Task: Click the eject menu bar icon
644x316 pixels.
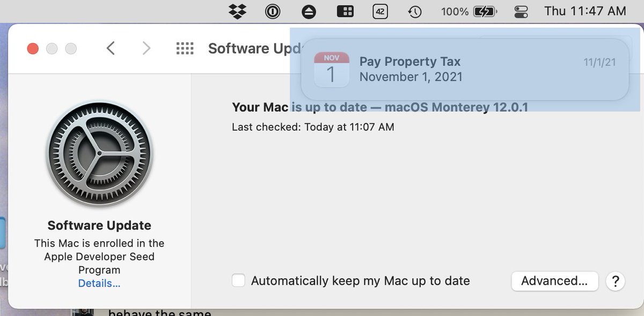Action: [309, 11]
